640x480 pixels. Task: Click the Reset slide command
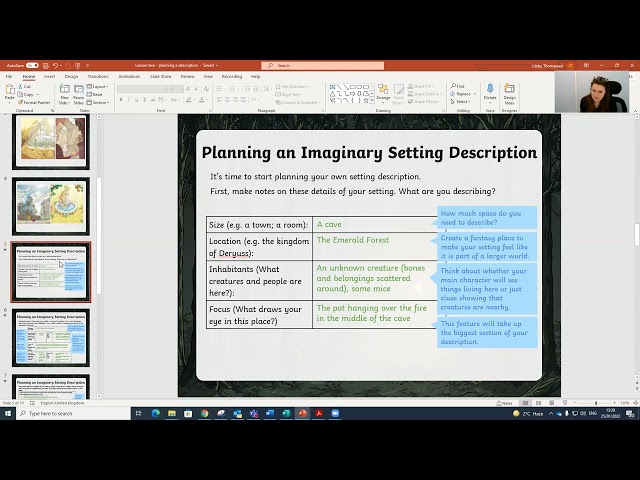point(95,94)
